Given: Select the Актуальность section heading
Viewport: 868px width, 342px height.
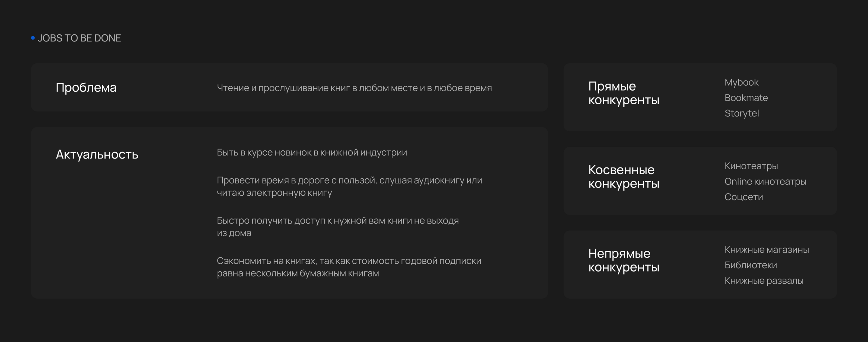Looking at the screenshot, I should coord(97,154).
